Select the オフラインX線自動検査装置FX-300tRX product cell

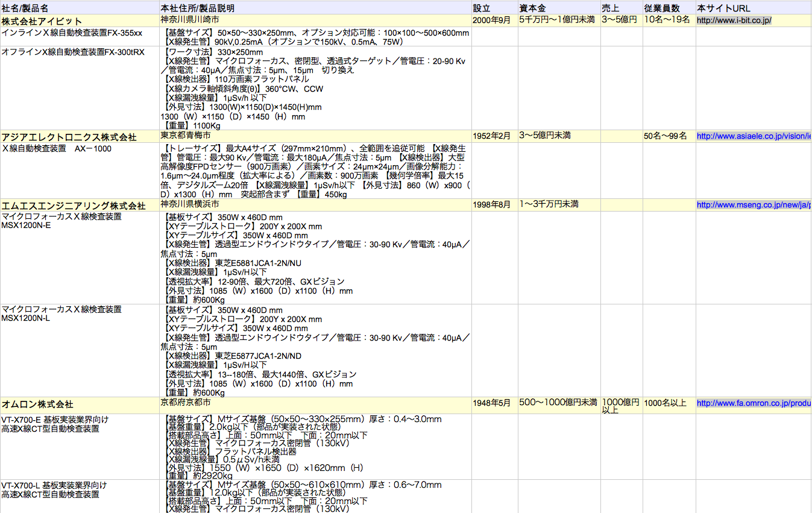80,88
